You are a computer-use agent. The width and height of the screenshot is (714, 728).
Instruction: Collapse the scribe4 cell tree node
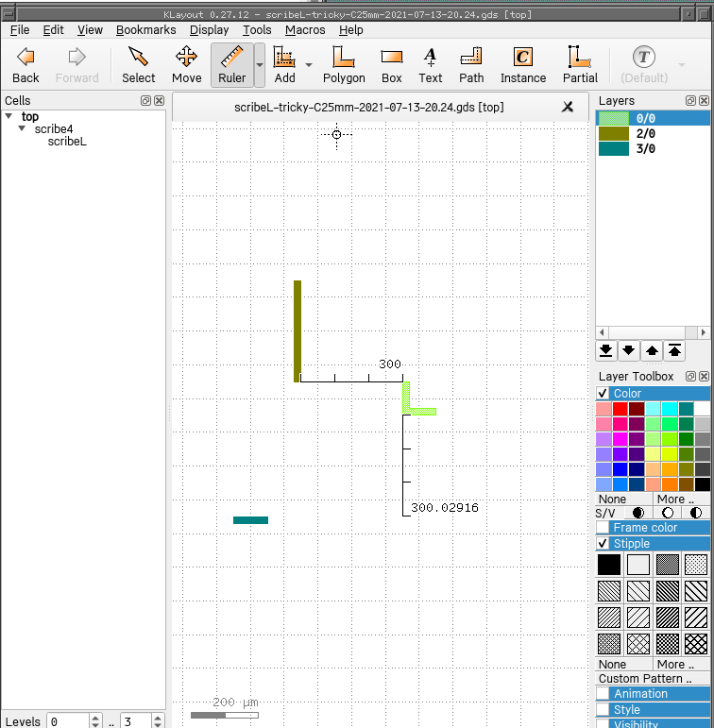(22, 128)
